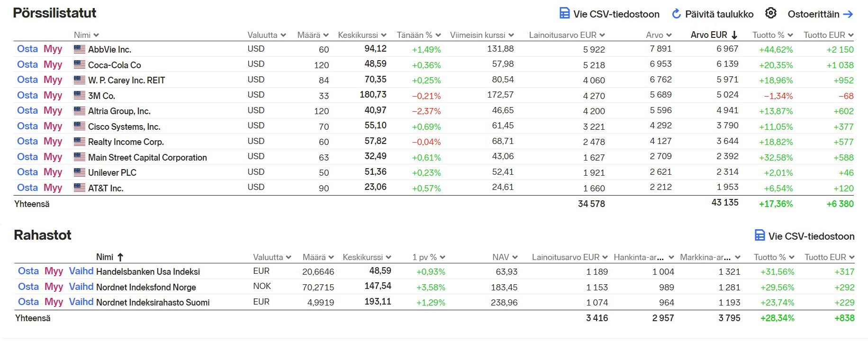Click the US flag beside Altria Group

pos(80,111)
